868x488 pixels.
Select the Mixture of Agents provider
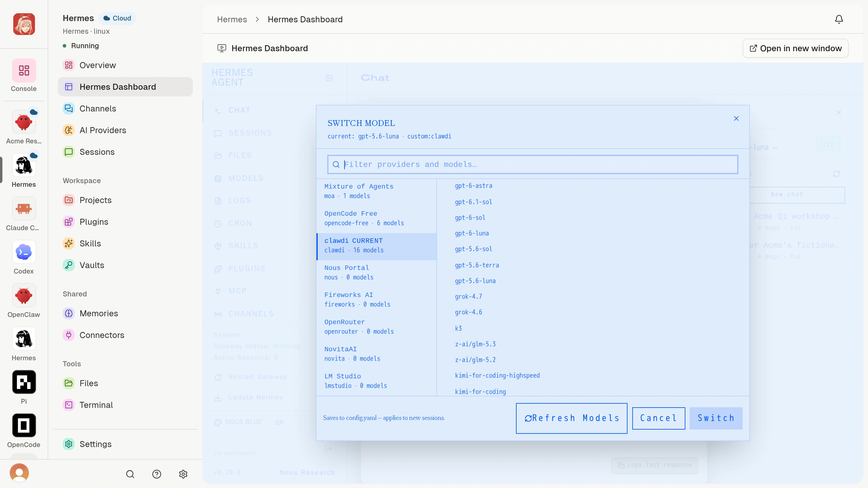coord(377,191)
